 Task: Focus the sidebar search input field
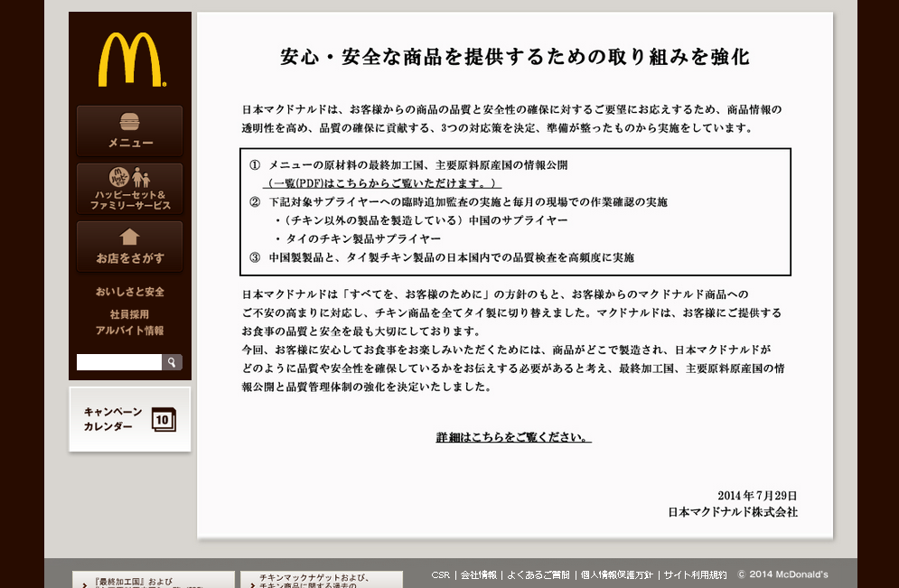tap(119, 362)
